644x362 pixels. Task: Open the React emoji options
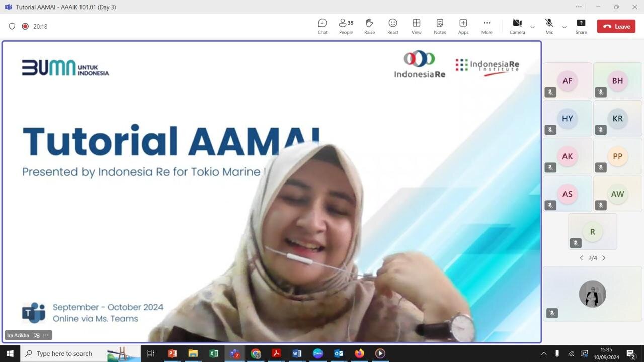point(393,26)
